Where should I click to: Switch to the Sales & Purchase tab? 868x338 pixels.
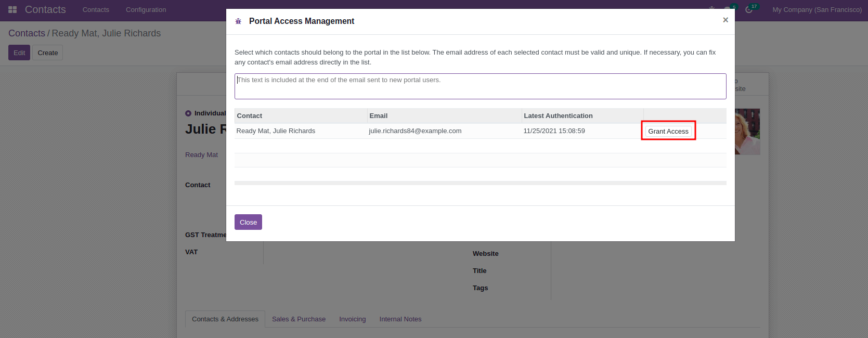(x=299, y=319)
